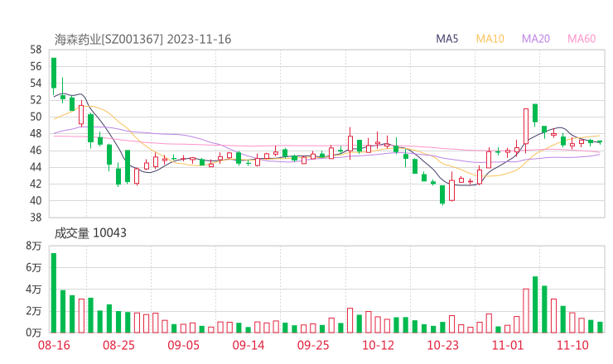Click the 11-10 date label
Viewport: 613px width, 364px height.
click(x=572, y=345)
